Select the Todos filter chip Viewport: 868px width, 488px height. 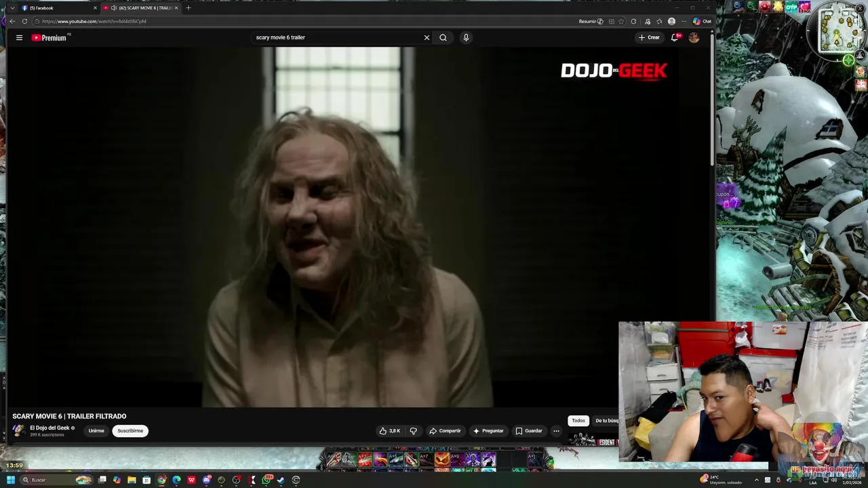pyautogui.click(x=578, y=421)
